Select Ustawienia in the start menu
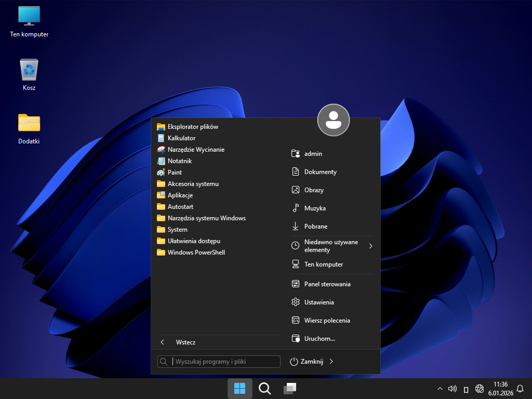Viewport: 532px width, 399px height. coord(319,302)
